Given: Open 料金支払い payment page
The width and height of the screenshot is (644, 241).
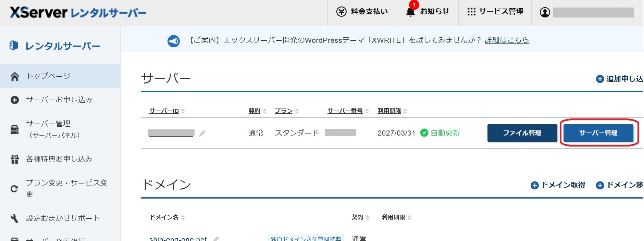Looking at the screenshot, I should (x=362, y=12).
